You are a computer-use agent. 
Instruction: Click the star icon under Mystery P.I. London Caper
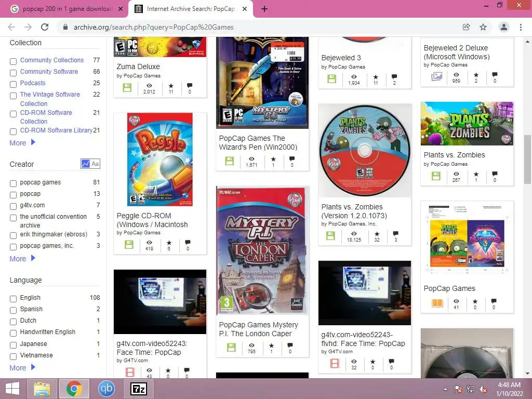[x=271, y=345]
